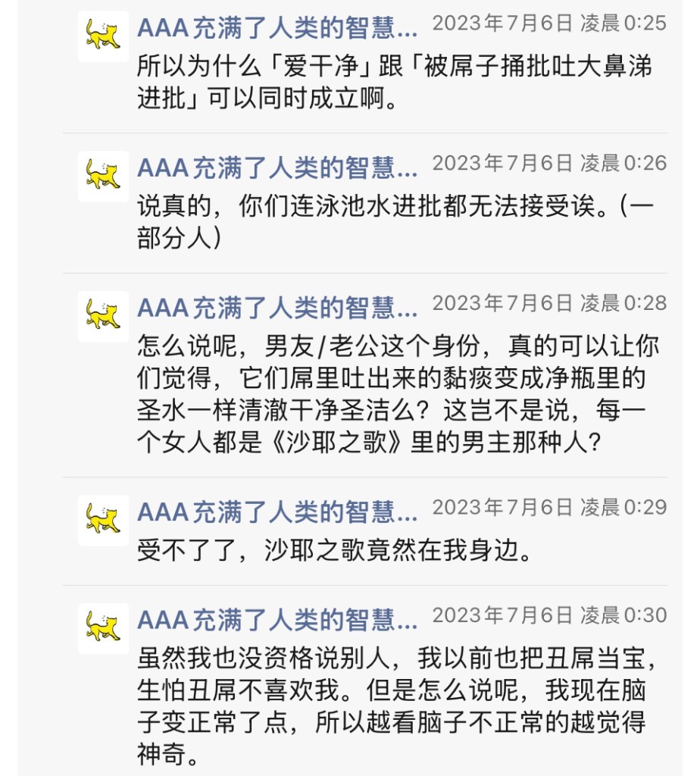
Task: Click the author name of the 0:26 post
Action: [277, 167]
